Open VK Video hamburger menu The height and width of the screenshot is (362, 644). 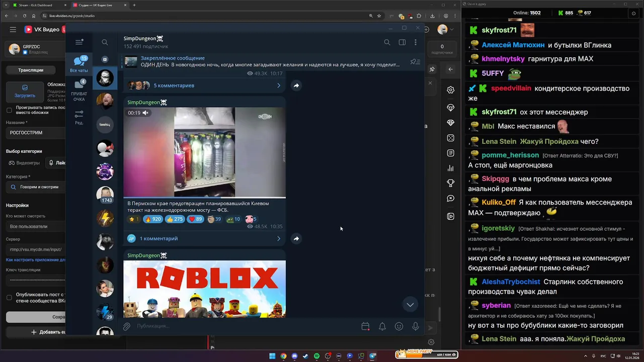coord(13,30)
